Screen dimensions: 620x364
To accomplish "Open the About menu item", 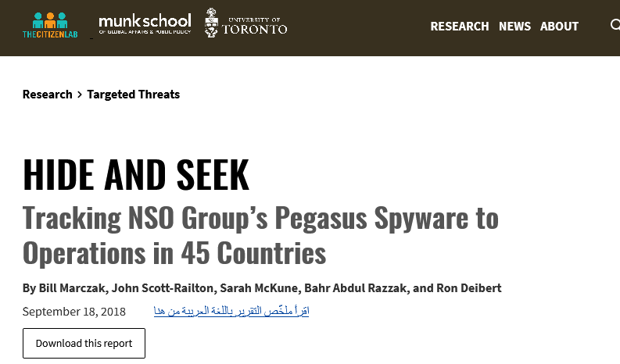I will (559, 27).
